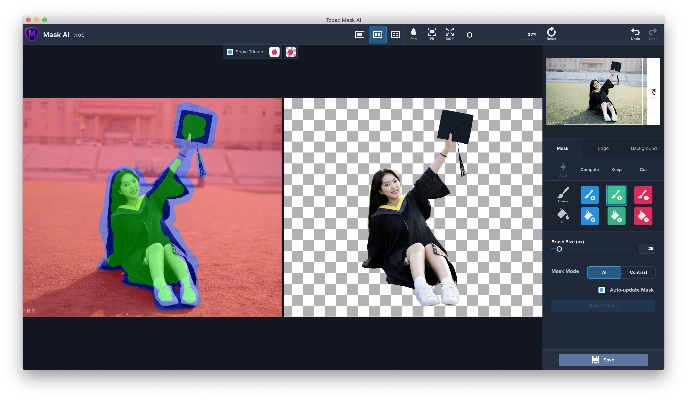Viewport: 687px width, 400px height.
Task: Click the zoom slider handle in top toolbar
Action: coord(469,35)
